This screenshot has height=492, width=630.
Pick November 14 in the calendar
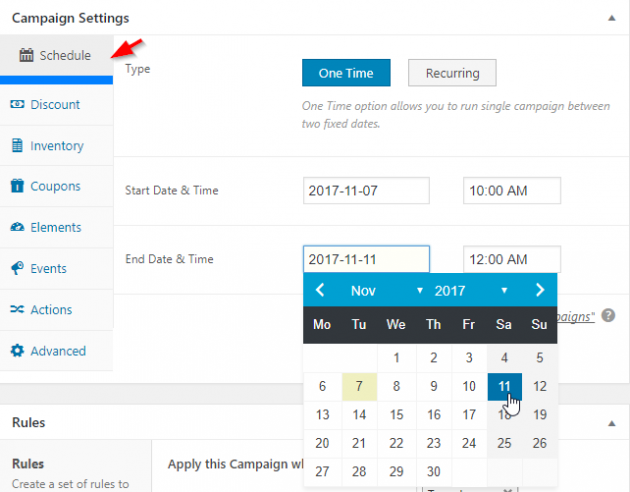(x=359, y=414)
